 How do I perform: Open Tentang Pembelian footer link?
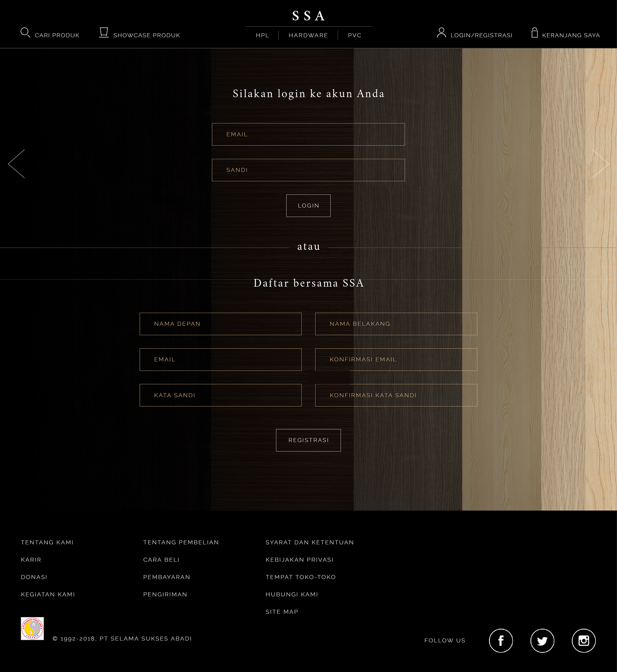click(181, 542)
